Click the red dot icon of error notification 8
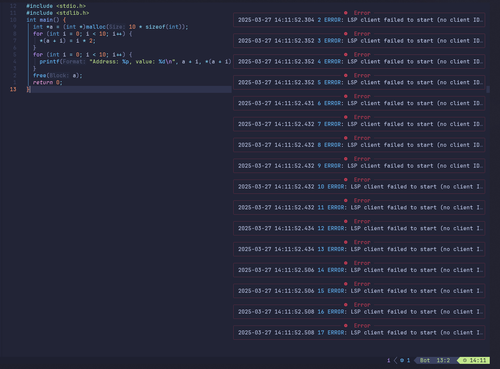500x369 pixels. tap(346, 138)
